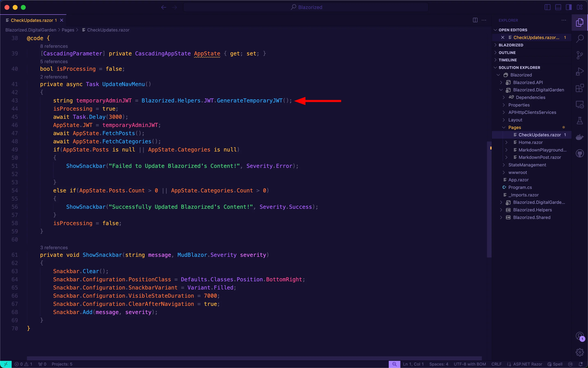Viewport: 588px width, 368px height.
Task: Go back with the left arrow
Action: pos(164,7)
